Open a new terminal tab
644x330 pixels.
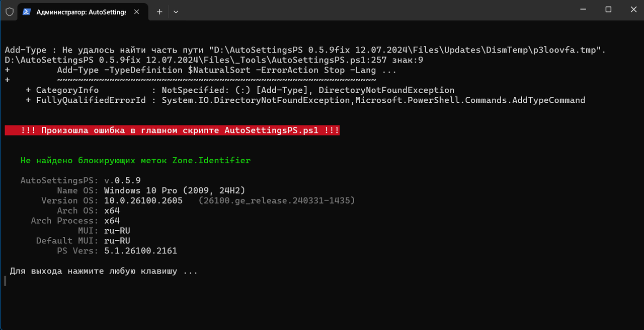159,12
